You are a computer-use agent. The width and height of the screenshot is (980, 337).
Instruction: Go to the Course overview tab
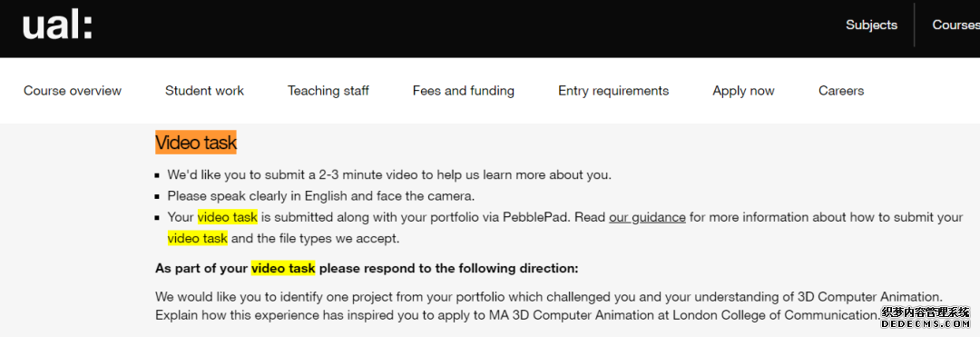73,91
